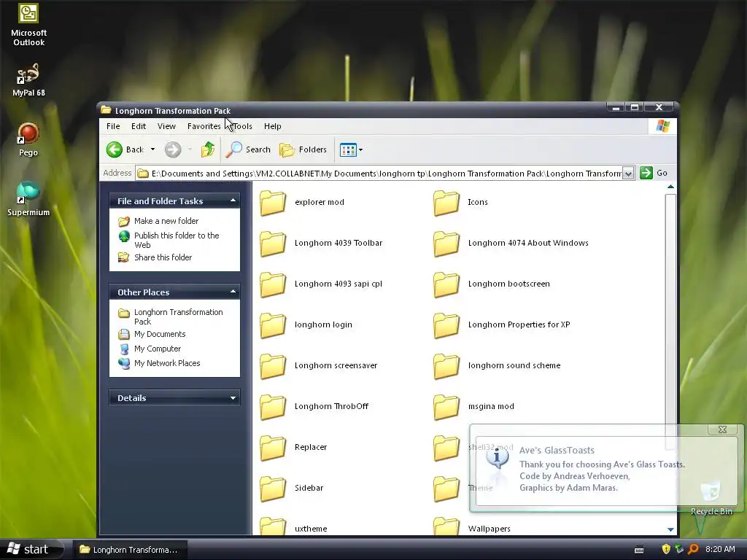Click the Longhorn Transforma... taskbar button

pos(130,550)
